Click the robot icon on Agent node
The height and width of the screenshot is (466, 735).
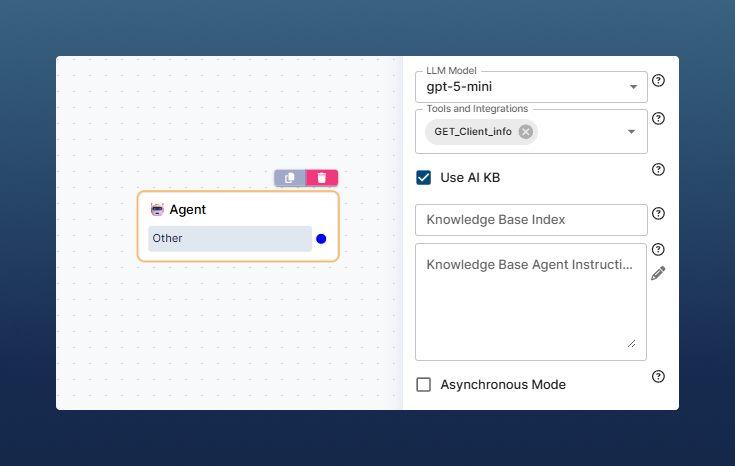157,210
